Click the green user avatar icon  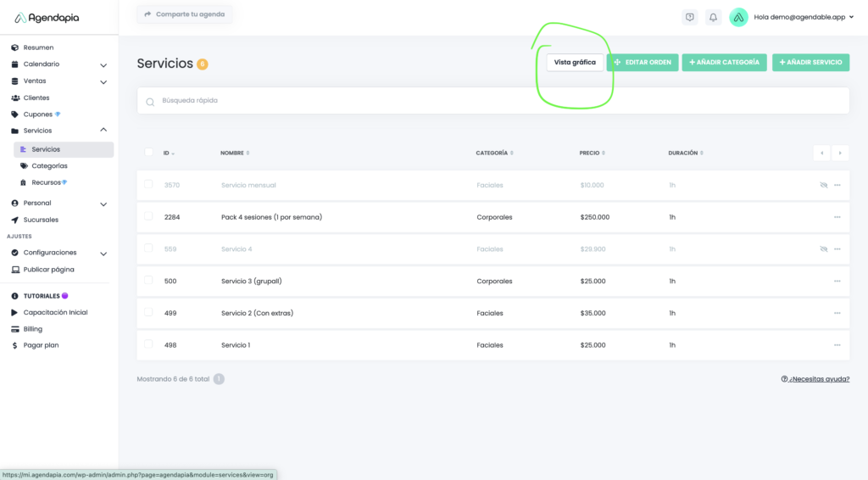[738, 17]
